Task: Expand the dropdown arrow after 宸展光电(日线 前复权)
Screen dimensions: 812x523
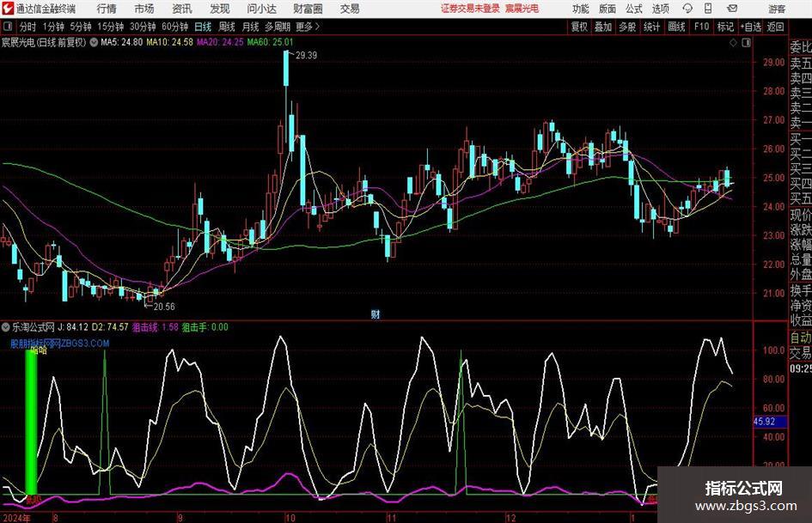Action: (94, 42)
